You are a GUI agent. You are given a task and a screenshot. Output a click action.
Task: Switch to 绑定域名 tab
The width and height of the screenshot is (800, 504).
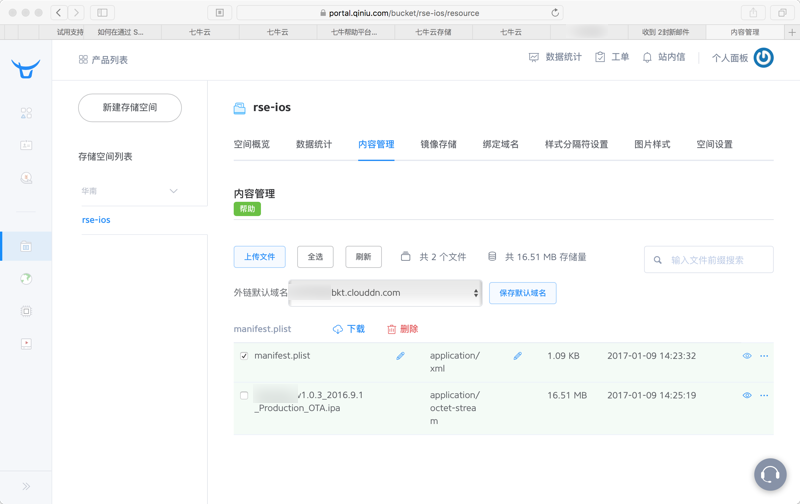(501, 144)
